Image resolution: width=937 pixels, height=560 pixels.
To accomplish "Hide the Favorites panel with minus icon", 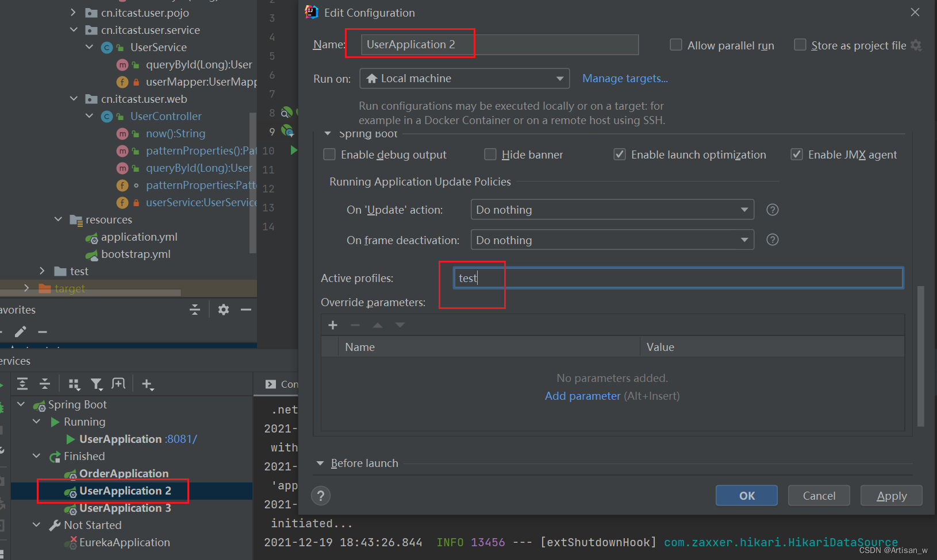I will [246, 310].
